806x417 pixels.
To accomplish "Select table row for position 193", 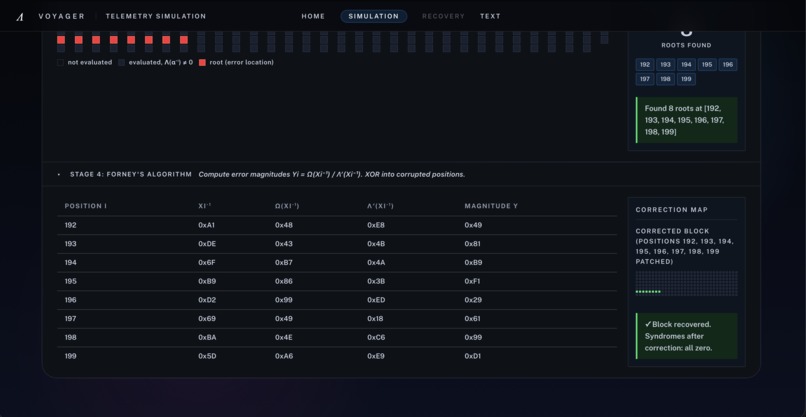I will click(x=337, y=244).
